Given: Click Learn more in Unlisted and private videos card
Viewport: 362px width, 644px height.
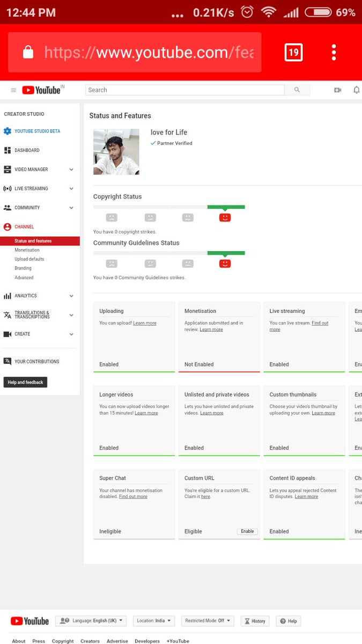Looking at the screenshot, I should click(212, 413).
